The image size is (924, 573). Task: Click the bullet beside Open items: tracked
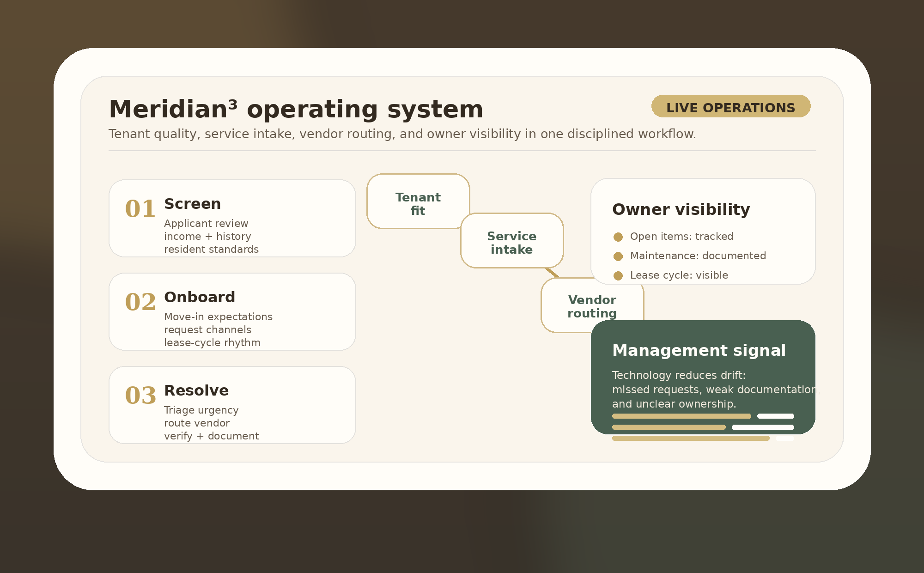point(618,237)
